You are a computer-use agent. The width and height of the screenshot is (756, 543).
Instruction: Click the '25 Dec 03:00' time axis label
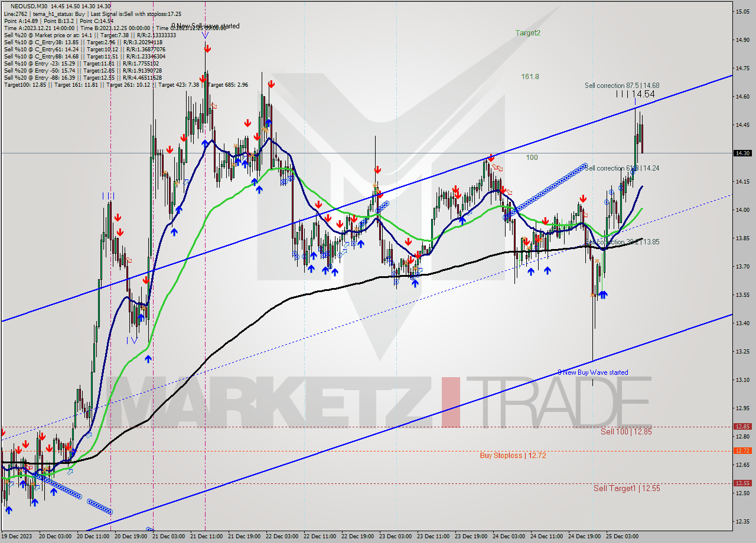[623, 537]
